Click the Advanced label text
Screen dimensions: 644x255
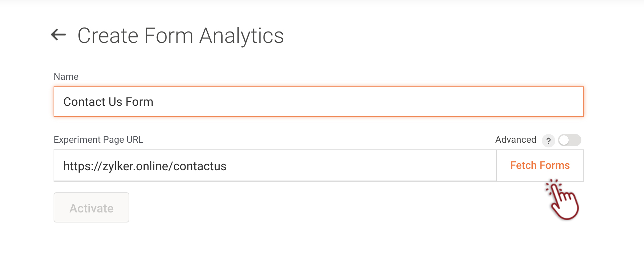click(515, 140)
